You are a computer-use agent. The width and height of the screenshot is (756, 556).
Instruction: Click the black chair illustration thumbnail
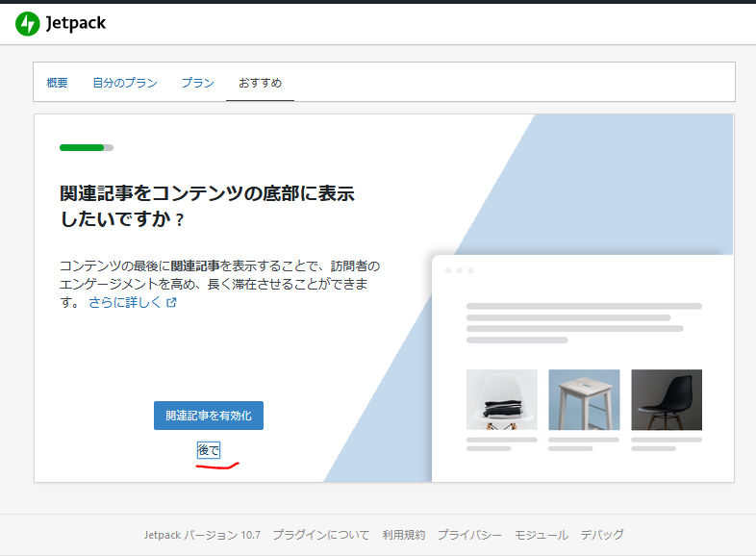(x=667, y=399)
